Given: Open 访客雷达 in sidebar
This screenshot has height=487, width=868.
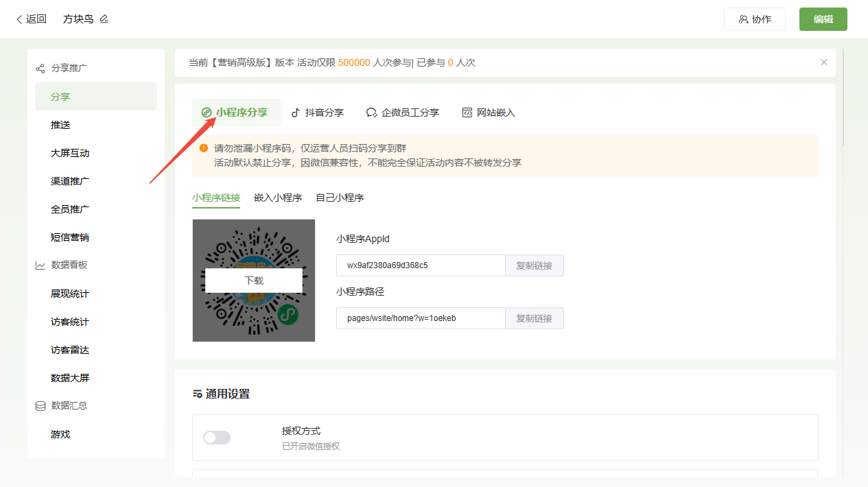Looking at the screenshot, I should point(70,350).
